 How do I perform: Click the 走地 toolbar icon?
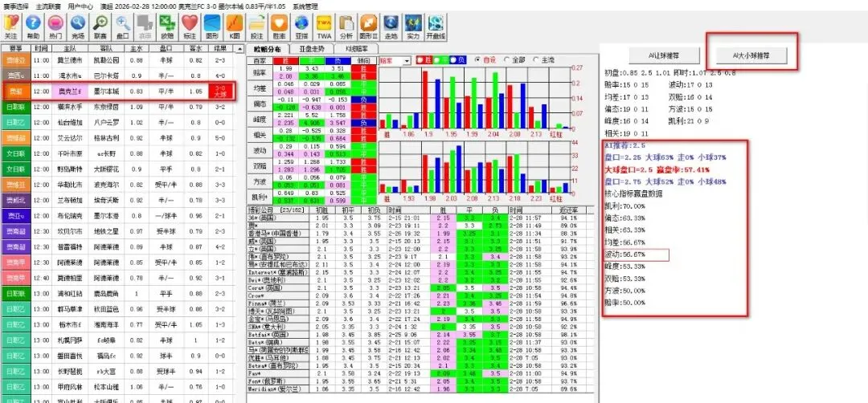[x=391, y=26]
